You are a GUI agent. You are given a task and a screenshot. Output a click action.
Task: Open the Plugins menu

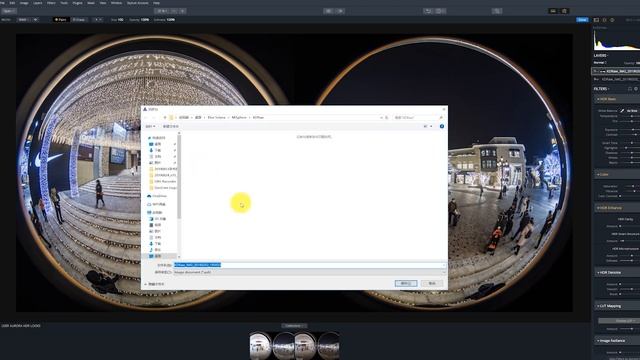77,3
